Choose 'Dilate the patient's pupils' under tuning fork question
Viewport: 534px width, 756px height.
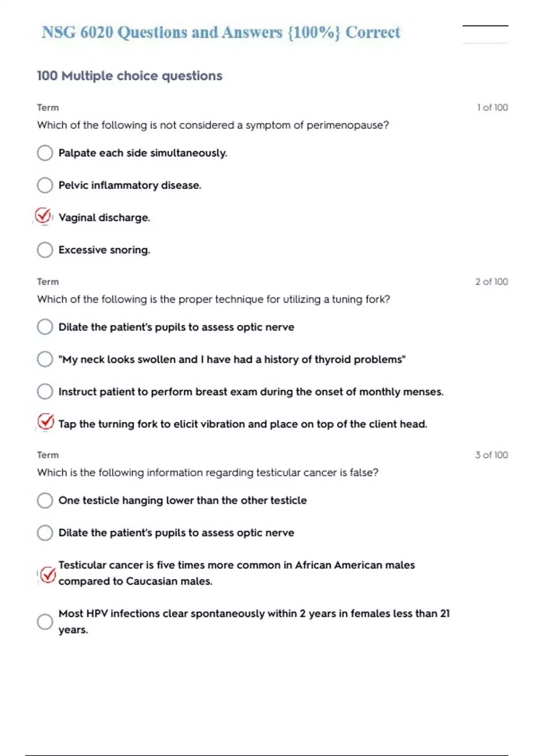pos(45,327)
